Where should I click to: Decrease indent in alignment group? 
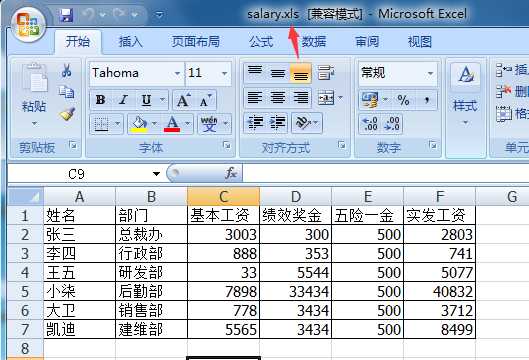pyautogui.click(x=255, y=123)
